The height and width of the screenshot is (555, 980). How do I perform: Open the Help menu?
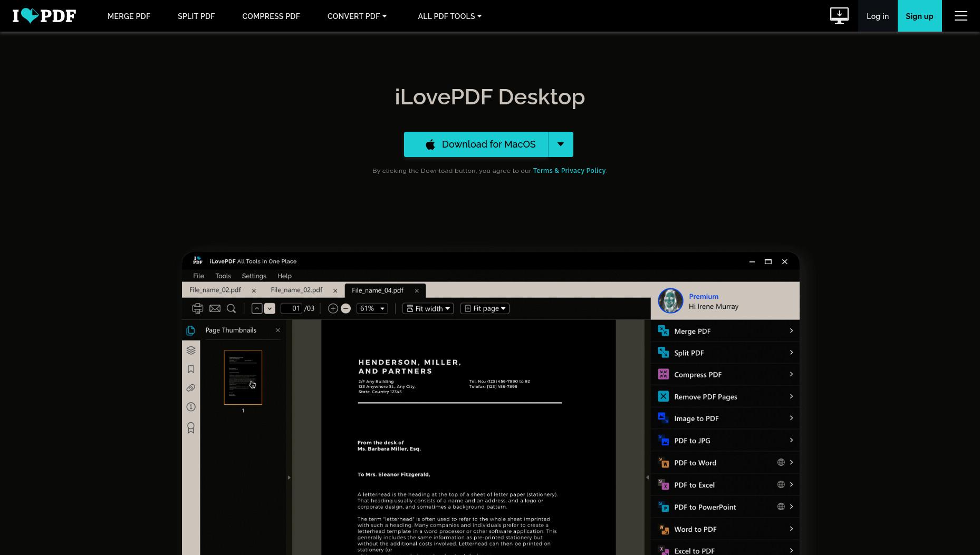coord(284,276)
